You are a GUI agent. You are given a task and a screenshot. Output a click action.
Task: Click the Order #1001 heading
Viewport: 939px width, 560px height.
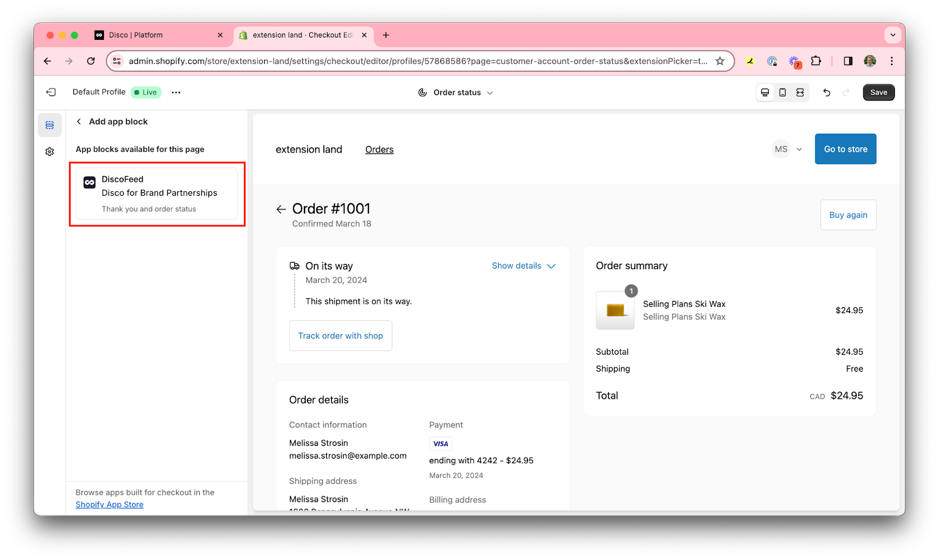coord(331,209)
